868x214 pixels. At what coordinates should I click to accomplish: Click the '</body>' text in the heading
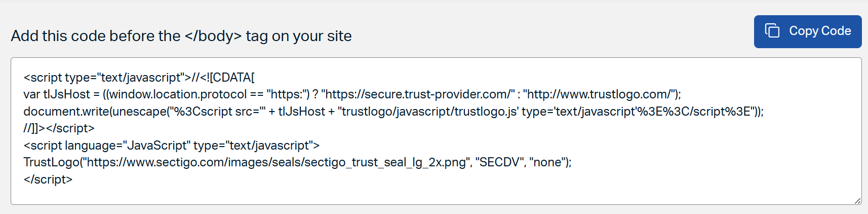[213, 36]
